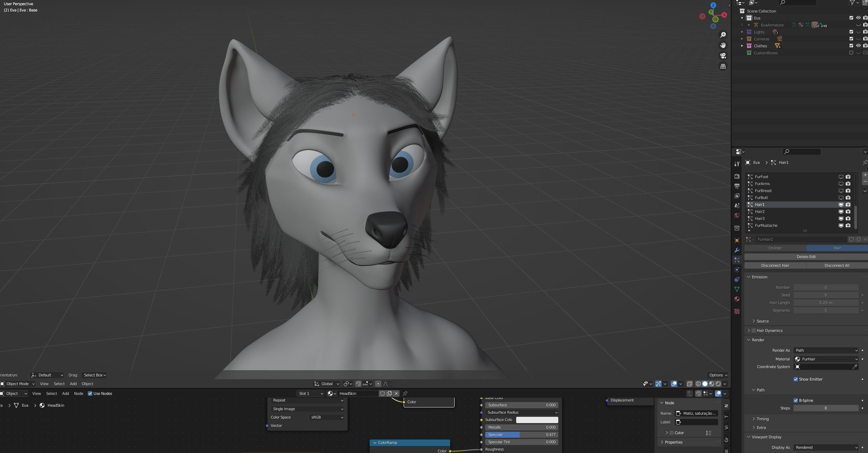
Task: Open viewport Add menu
Action: (x=73, y=384)
